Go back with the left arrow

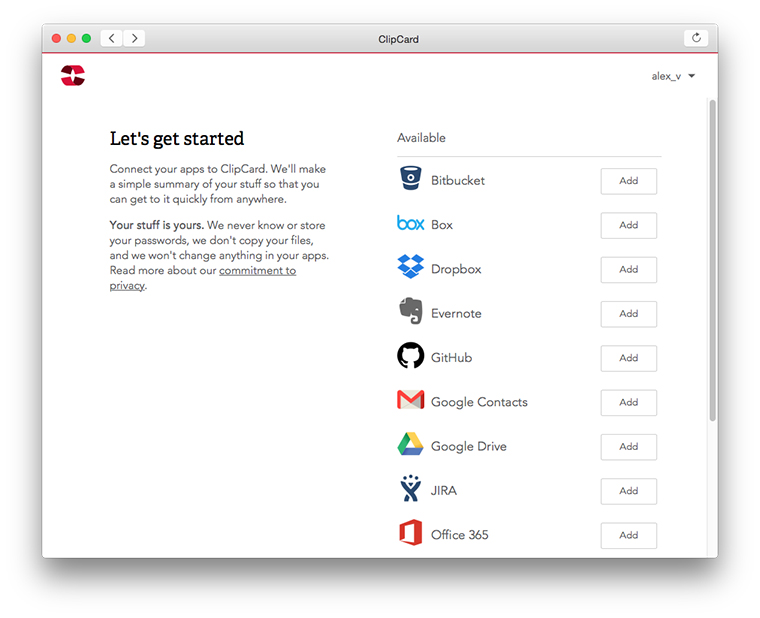111,38
